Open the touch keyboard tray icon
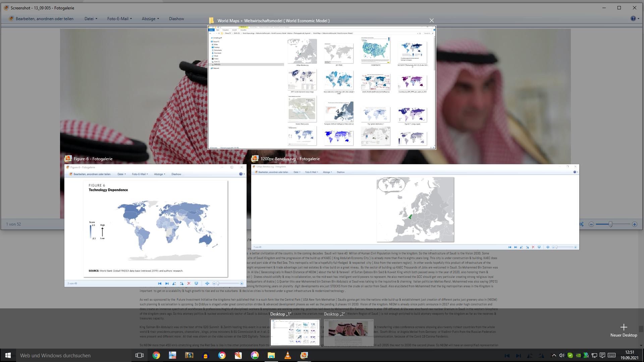 [611, 355]
